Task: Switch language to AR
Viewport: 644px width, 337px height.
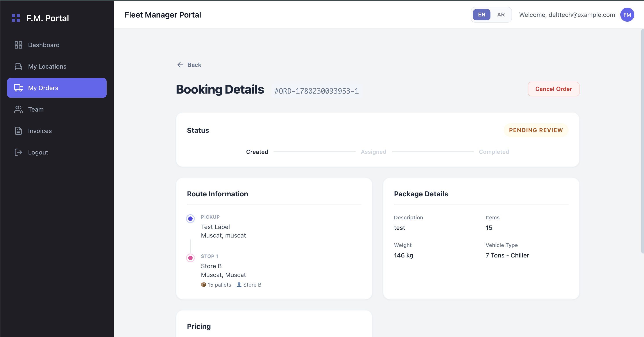Action: click(x=501, y=15)
